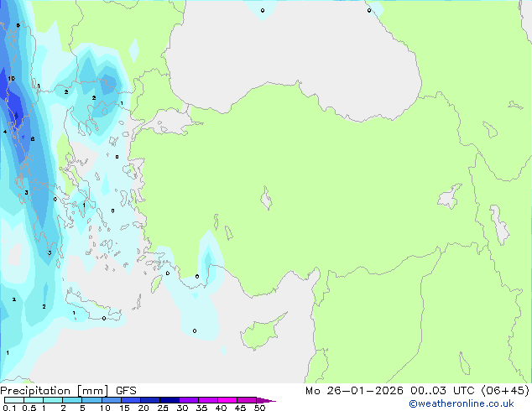The width and height of the screenshot is (532, 411).
Task: Click the '15' legend scale label
Action: click(124, 408)
